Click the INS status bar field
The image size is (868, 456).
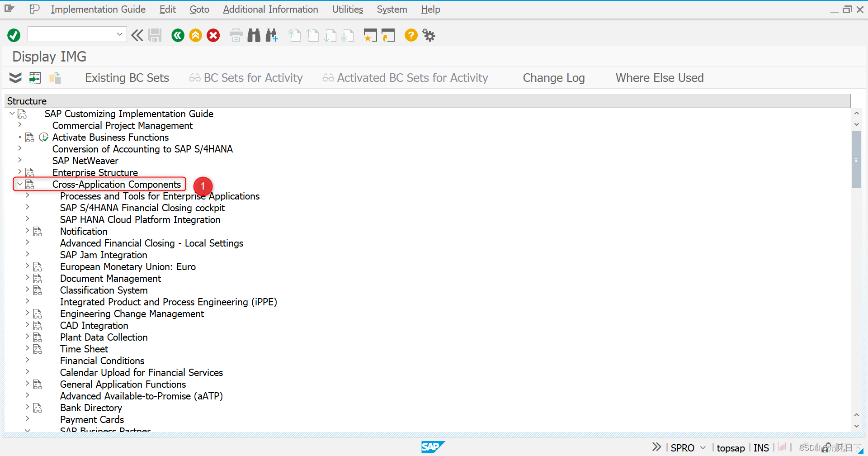[761, 448]
